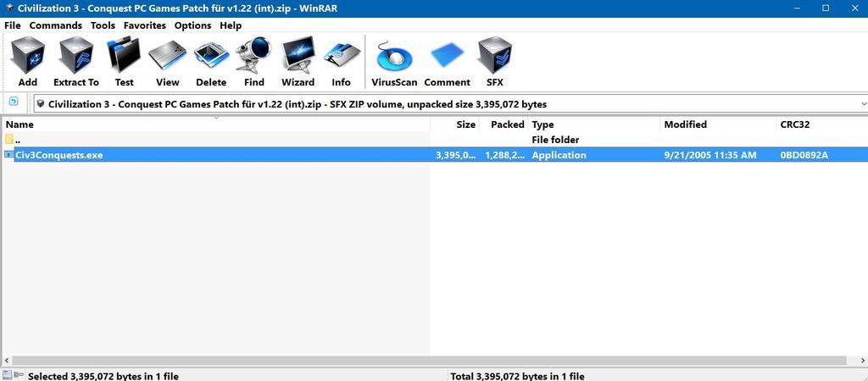The width and height of the screenshot is (868, 381).
Task: Click the 9/21/2005 11:35 AM modified cell
Action: point(710,155)
